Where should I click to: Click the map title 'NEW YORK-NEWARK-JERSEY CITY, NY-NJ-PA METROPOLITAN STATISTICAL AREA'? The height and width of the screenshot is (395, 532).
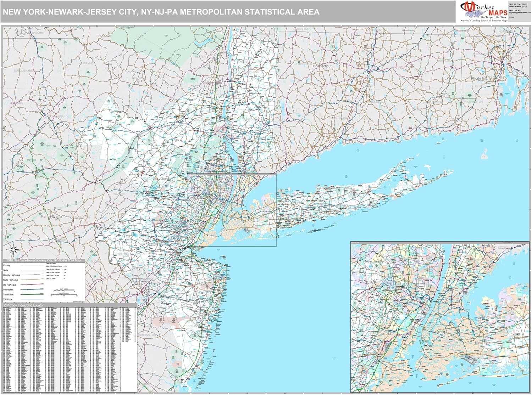[x=161, y=12]
